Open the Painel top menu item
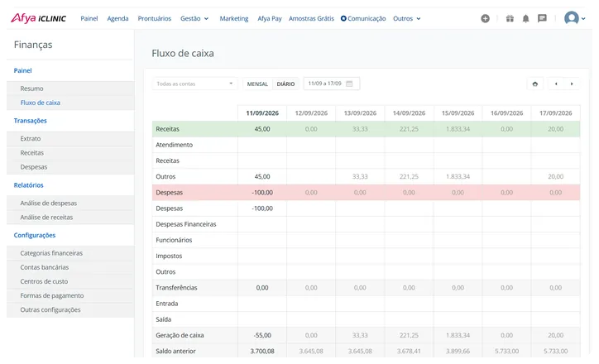 click(89, 18)
